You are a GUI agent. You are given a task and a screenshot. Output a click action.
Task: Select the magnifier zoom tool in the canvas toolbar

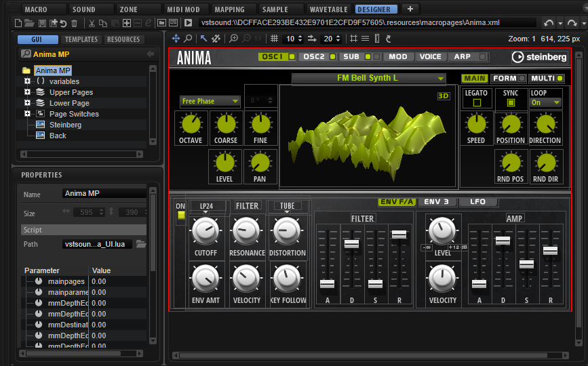[x=189, y=38]
